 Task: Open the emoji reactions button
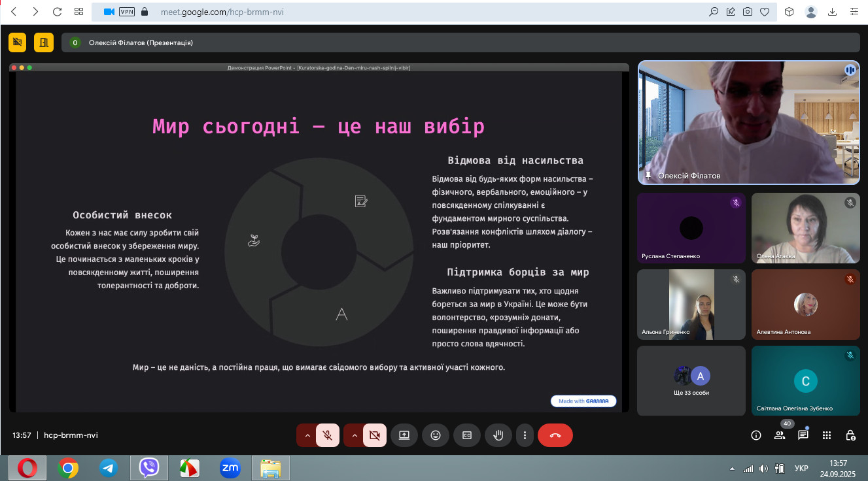tap(436, 435)
